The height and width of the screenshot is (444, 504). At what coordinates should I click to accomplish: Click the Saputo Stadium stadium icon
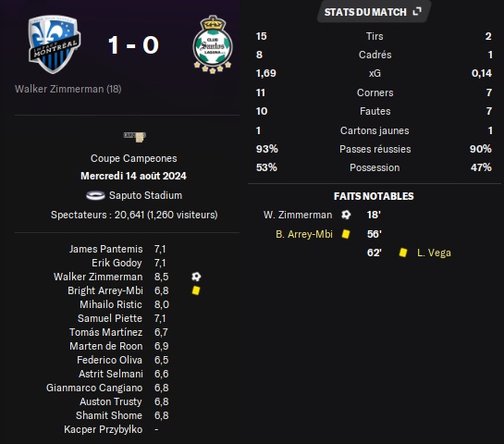(95, 195)
